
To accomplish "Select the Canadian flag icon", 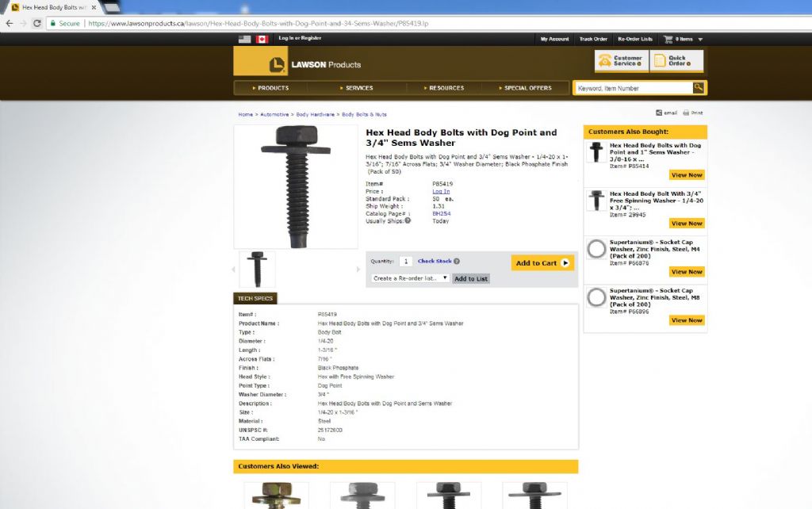I will tap(262, 39).
